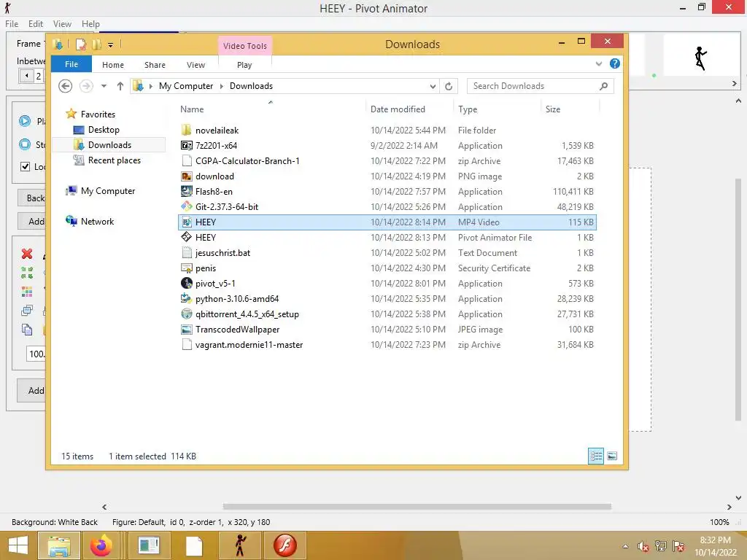Image resolution: width=747 pixels, height=560 pixels.
Task: Select My Computer in navigation pane
Action: coord(108,191)
